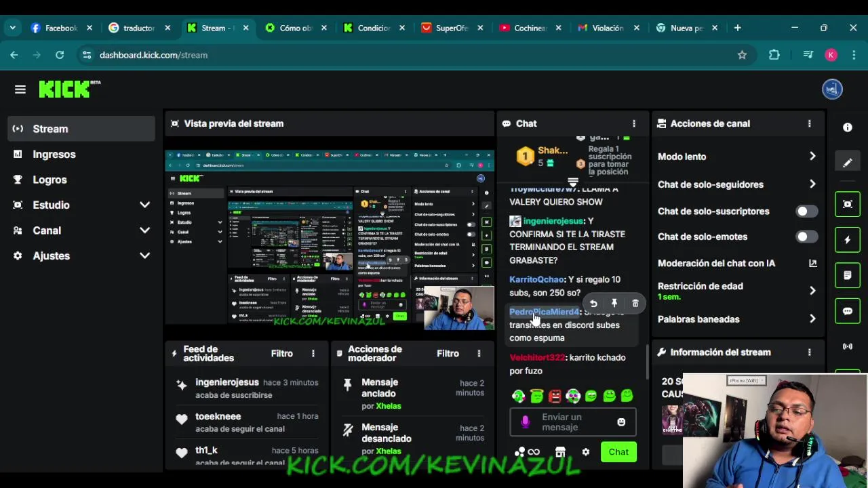The height and width of the screenshot is (488, 868).
Task: Pin the hovered PedroPicaMierd4 chat message
Action: pyautogui.click(x=614, y=304)
